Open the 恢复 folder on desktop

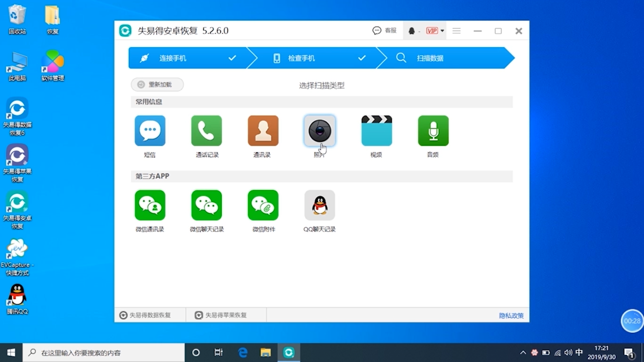[53, 20]
